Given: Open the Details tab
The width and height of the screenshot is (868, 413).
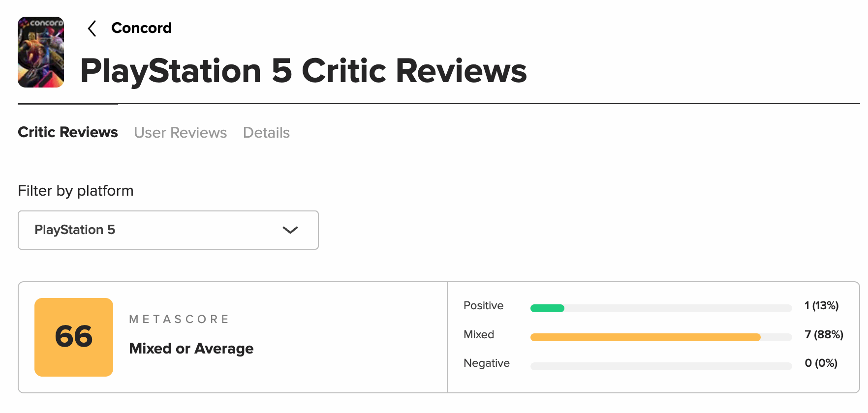Looking at the screenshot, I should click(266, 133).
